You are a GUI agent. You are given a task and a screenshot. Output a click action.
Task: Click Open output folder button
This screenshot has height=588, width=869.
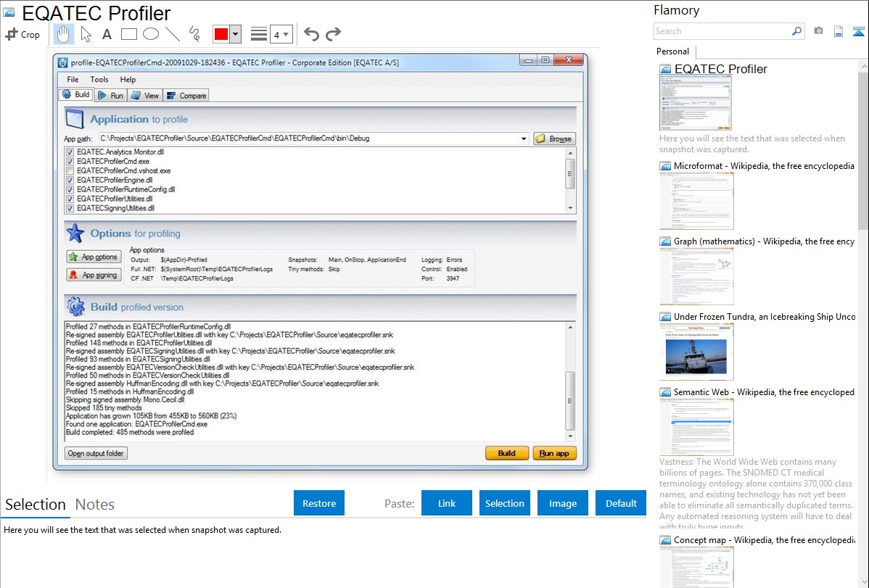coord(96,453)
